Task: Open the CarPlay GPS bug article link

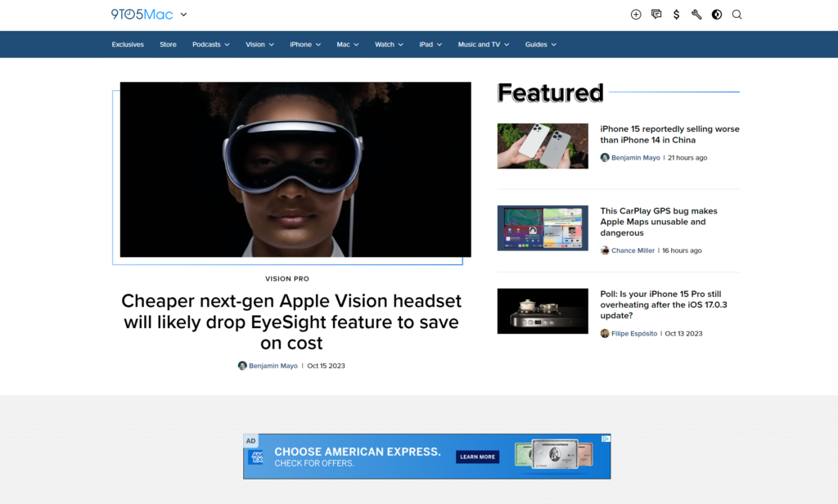Action: [x=658, y=222]
